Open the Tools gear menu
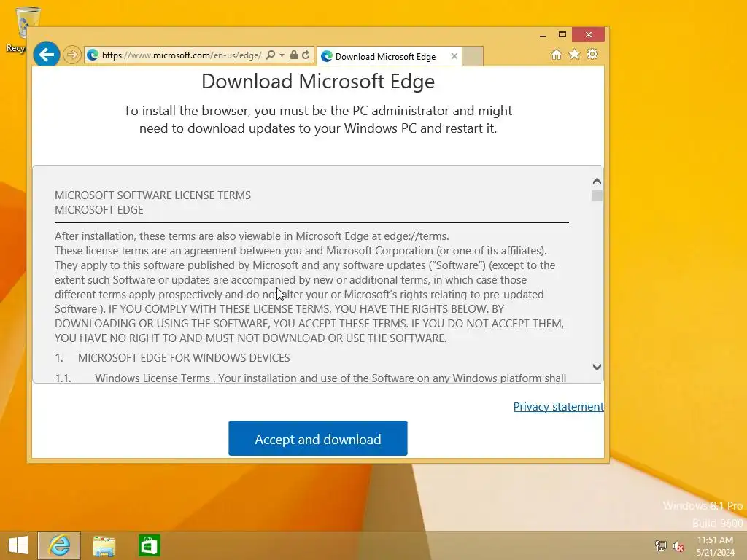 592,54
